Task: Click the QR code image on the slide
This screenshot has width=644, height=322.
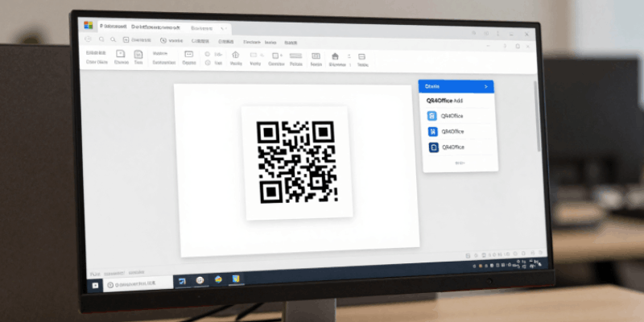Action: click(x=296, y=162)
